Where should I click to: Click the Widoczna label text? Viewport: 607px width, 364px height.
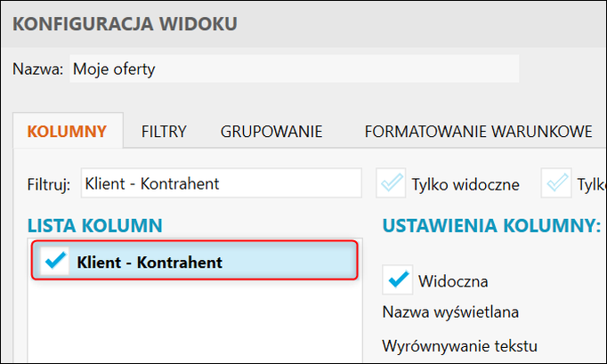(453, 281)
